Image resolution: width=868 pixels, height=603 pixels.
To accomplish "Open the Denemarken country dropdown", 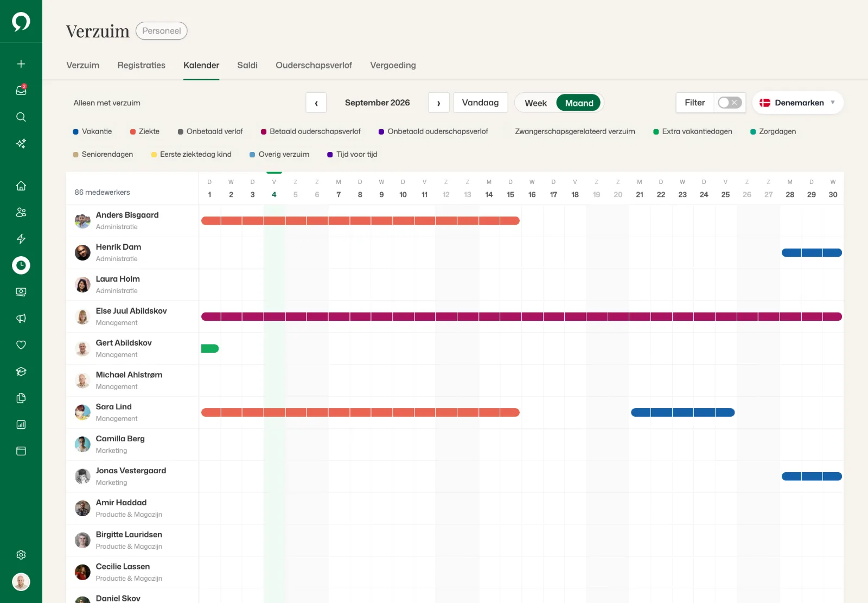I will point(797,103).
